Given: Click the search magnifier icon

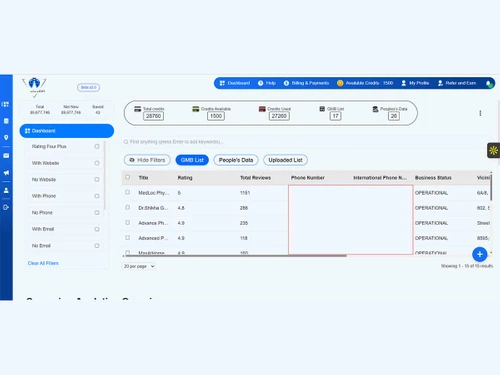Looking at the screenshot, I should point(126,142).
